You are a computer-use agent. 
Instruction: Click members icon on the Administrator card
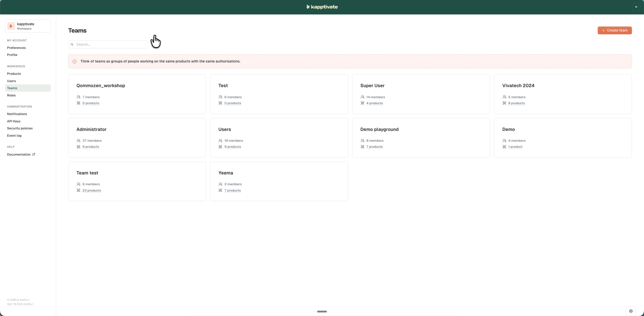(x=78, y=141)
